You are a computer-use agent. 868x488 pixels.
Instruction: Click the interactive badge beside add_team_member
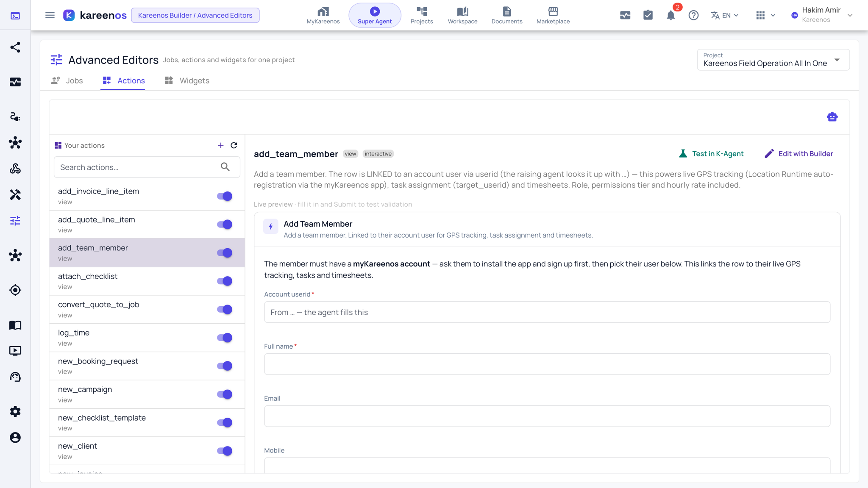pyautogui.click(x=378, y=154)
